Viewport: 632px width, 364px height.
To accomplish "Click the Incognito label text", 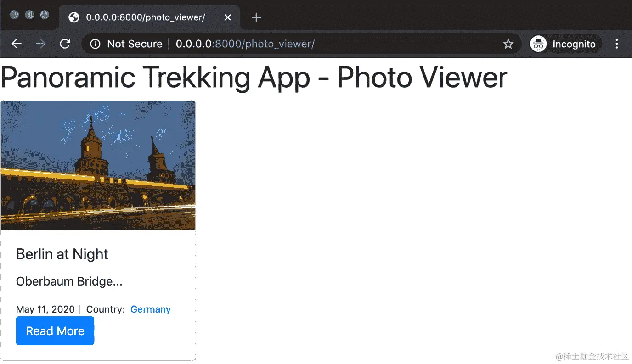I will pyautogui.click(x=574, y=44).
